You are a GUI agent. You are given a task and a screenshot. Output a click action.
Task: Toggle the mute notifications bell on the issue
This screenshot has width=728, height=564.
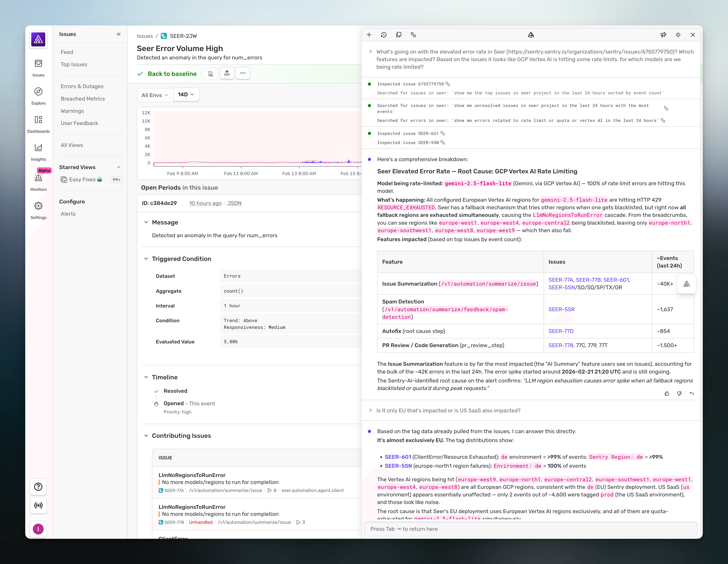[210, 73]
